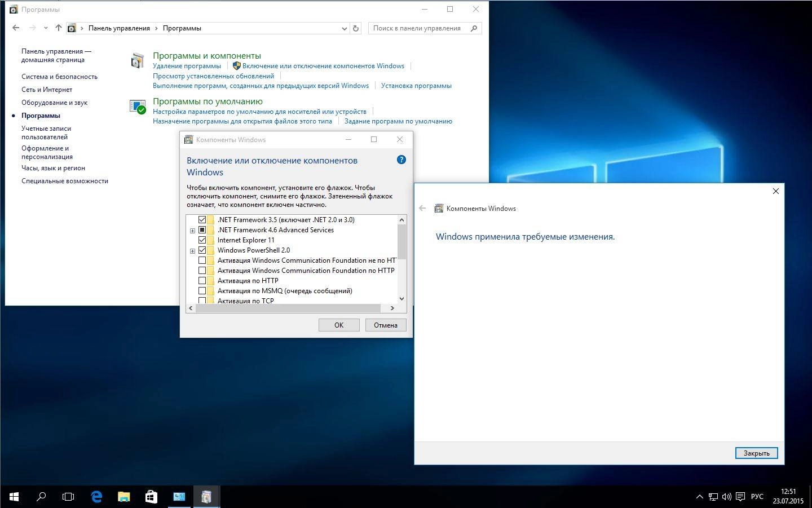Screen dimensions: 812x508
Task: Click Отмена in Компоненты Windows dialog
Action: pyautogui.click(x=386, y=325)
